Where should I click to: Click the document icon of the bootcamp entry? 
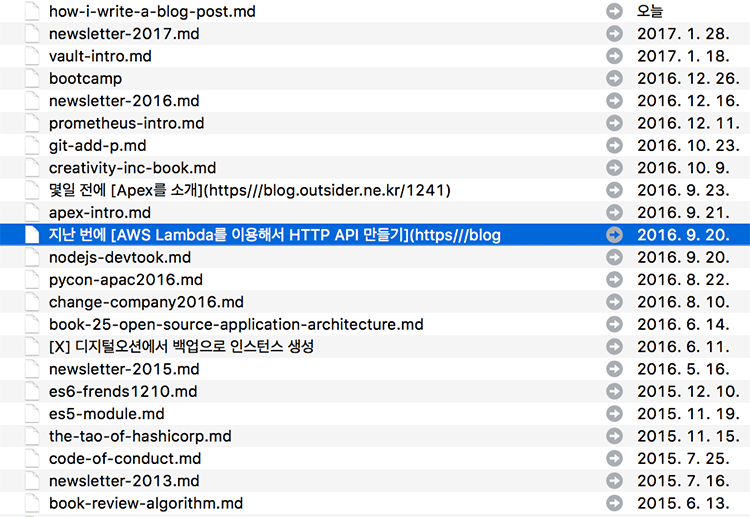tap(32, 78)
